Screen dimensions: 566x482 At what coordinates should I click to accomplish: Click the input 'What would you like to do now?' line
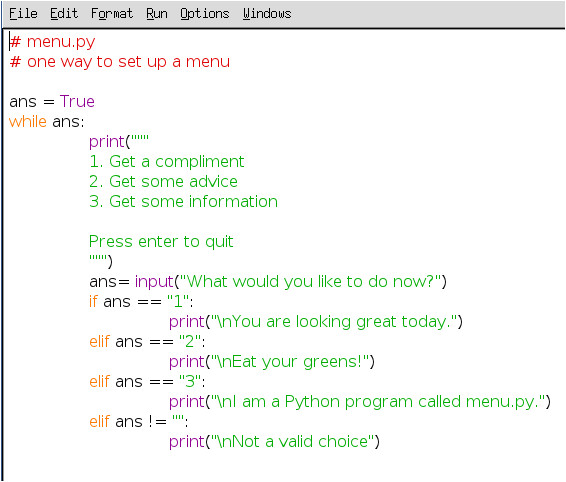tap(268, 282)
